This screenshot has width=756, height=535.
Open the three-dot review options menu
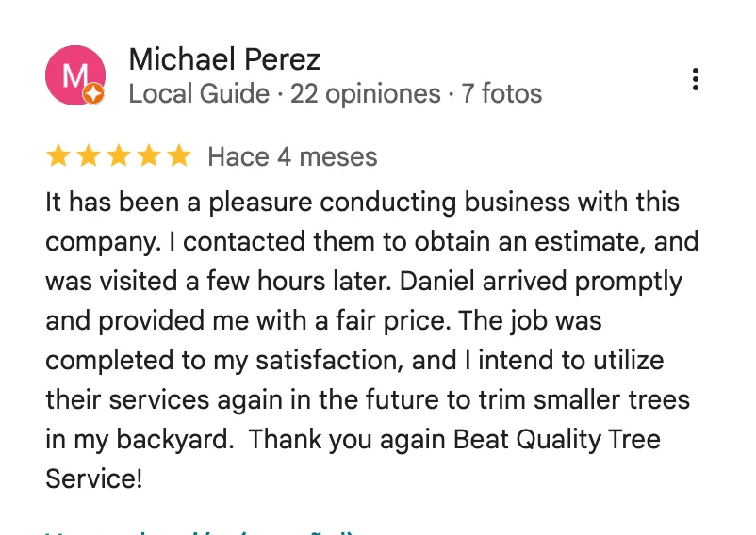[695, 79]
